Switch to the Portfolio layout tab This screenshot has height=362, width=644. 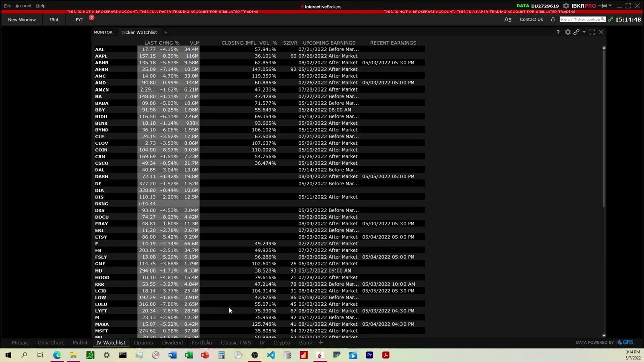201,343
